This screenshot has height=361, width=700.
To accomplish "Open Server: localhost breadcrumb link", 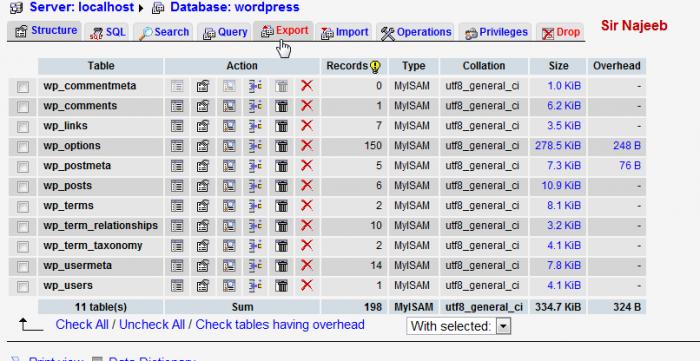I will (x=82, y=7).
